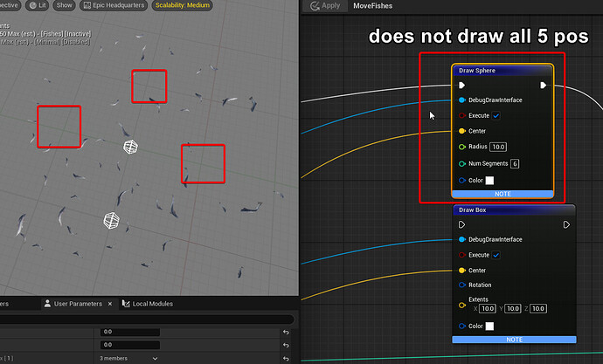Open Draw Sphere white color swatch
The width and height of the screenshot is (603, 364).
[489, 181]
